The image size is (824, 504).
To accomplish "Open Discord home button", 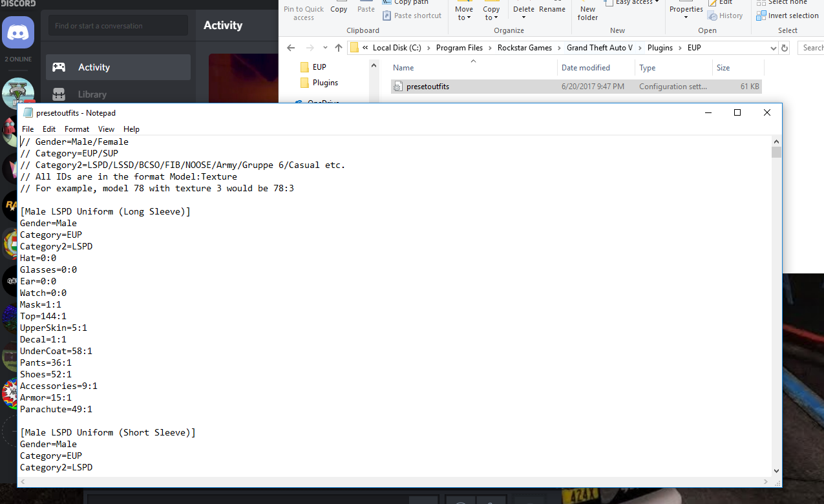I will 18,32.
